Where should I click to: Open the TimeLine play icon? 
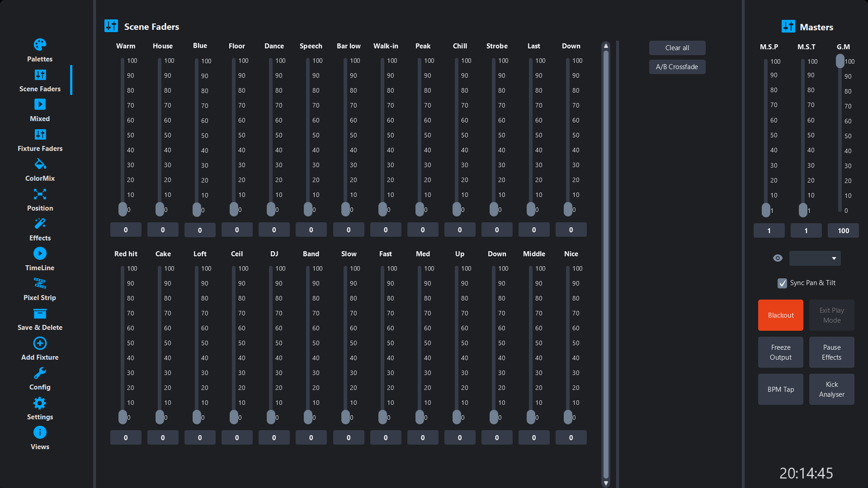coord(40,253)
